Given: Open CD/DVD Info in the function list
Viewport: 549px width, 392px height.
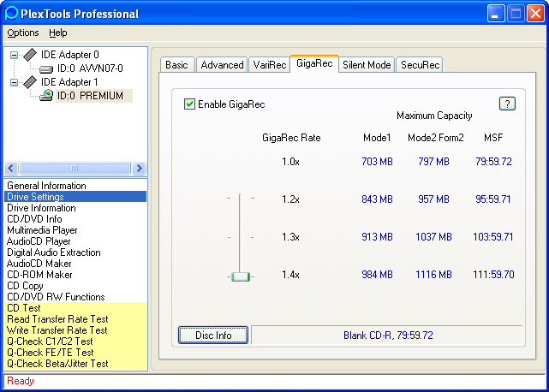Looking at the screenshot, I should (75, 219).
